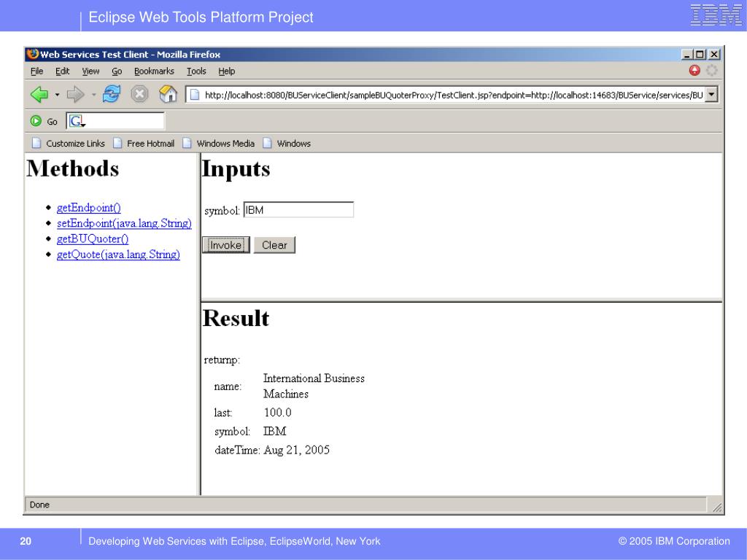747x560 pixels.
Task: Select the setEndpoint(java.lang.String) method link
Action: (x=124, y=223)
